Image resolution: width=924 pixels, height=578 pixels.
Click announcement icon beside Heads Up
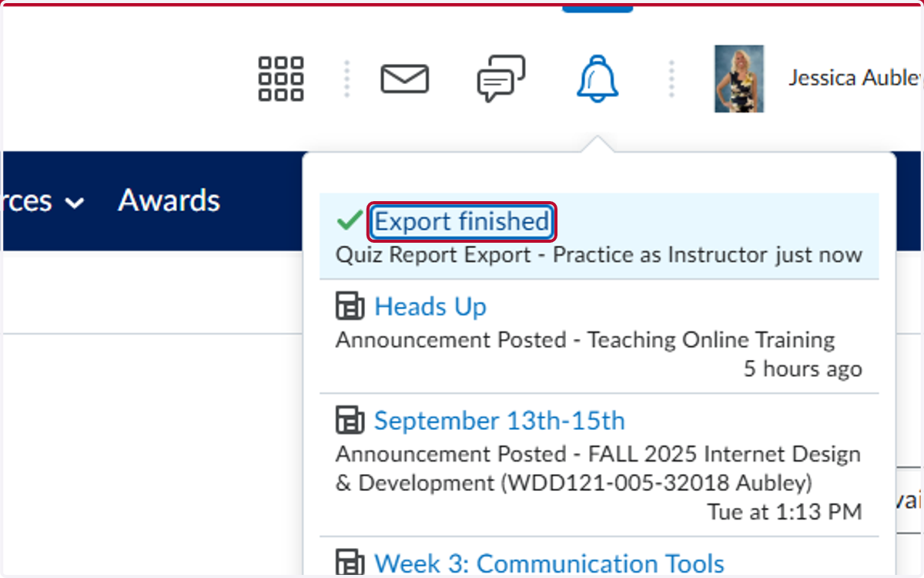(350, 307)
